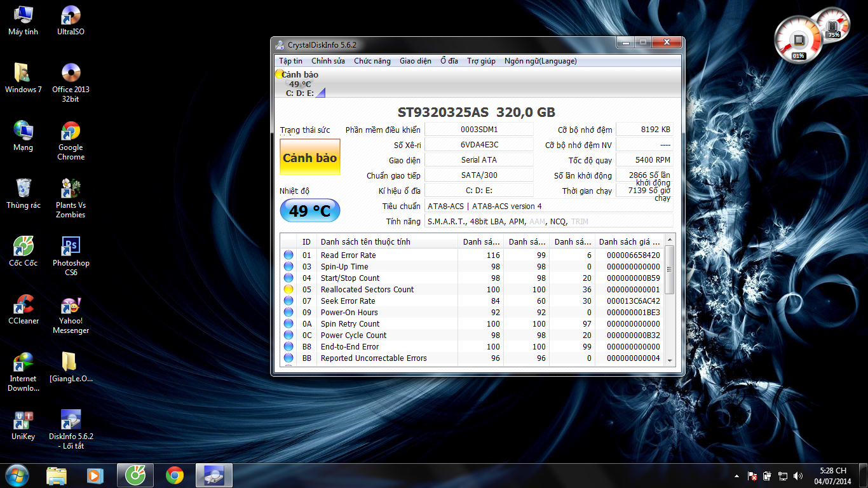The image size is (868, 488).
Task: Click the Windows Start button
Action: click(x=17, y=475)
